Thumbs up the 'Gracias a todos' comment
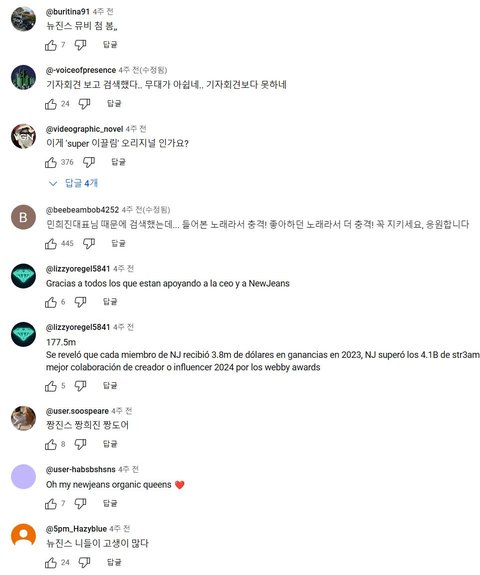 click(x=51, y=302)
